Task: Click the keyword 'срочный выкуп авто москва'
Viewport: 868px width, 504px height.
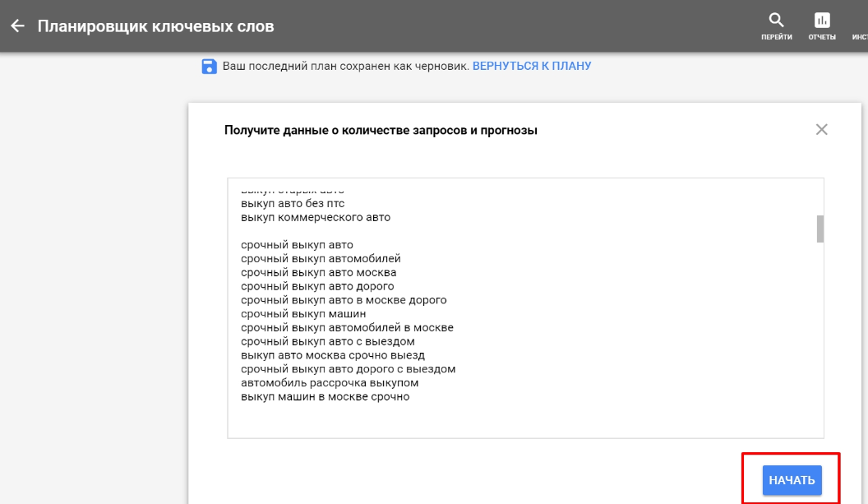Action: point(318,272)
